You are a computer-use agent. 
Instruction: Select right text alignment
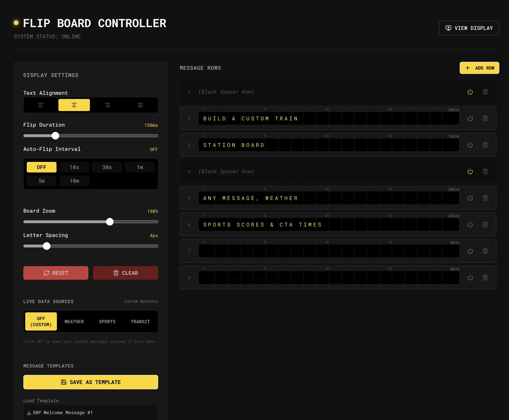coord(107,105)
